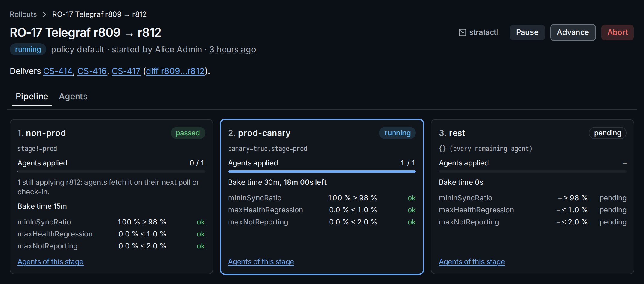Click 'policy default · started by Alice Admin' text
Viewport: 644px width, 284px height.
click(x=126, y=49)
